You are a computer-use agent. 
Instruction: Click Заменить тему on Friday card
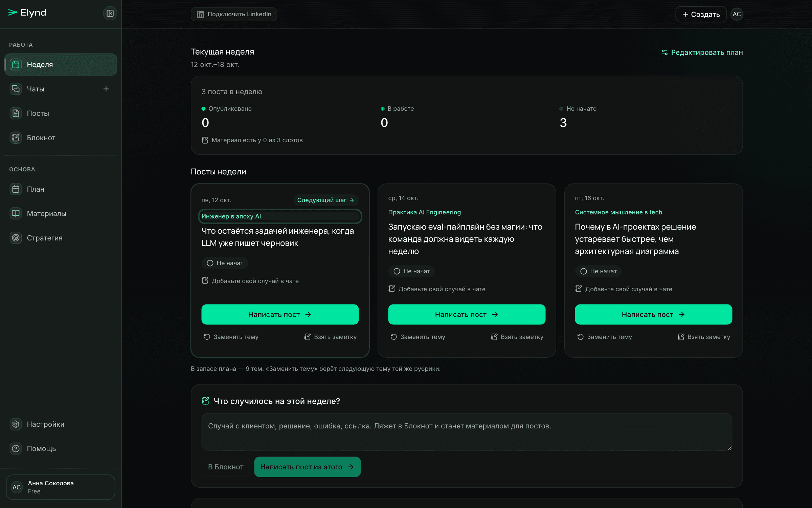tap(605, 337)
